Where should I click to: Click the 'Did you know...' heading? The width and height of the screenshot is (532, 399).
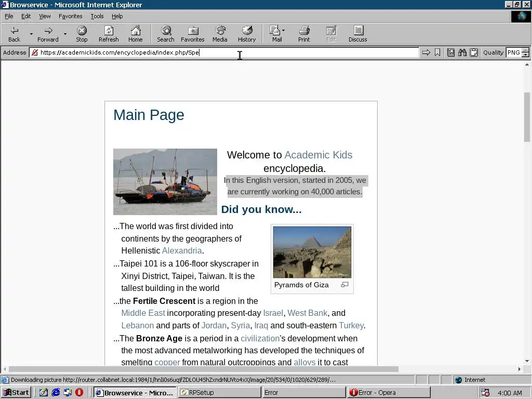261,209
